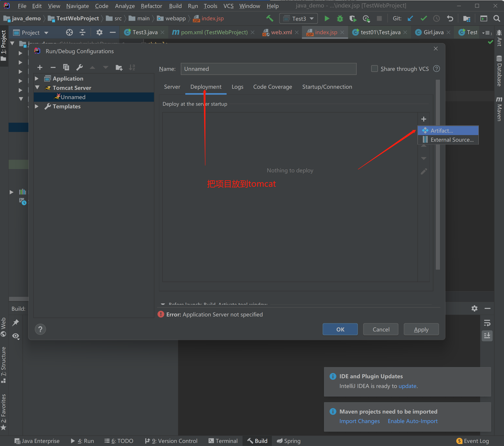
Task: Click the edit pencil icon in the deployment panel
Action: pos(424,171)
